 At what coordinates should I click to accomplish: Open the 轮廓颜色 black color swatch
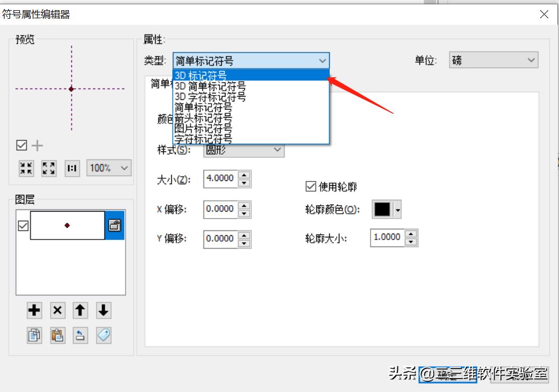coord(383,209)
